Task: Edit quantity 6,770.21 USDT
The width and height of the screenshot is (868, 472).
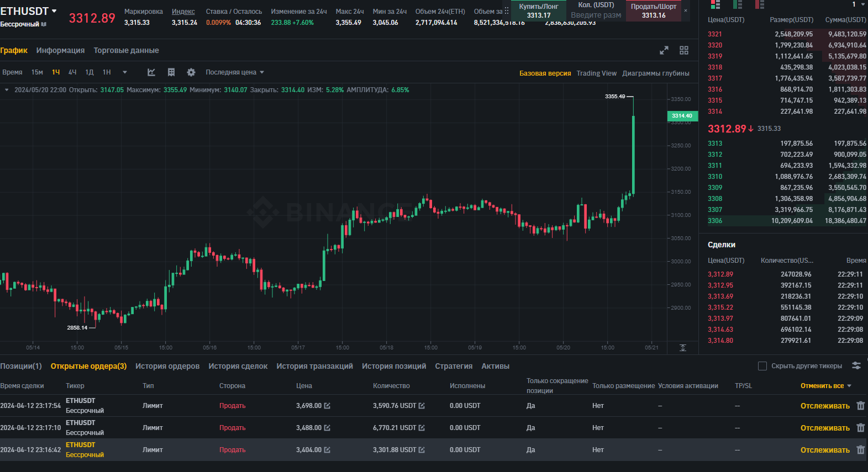Action: [422, 428]
